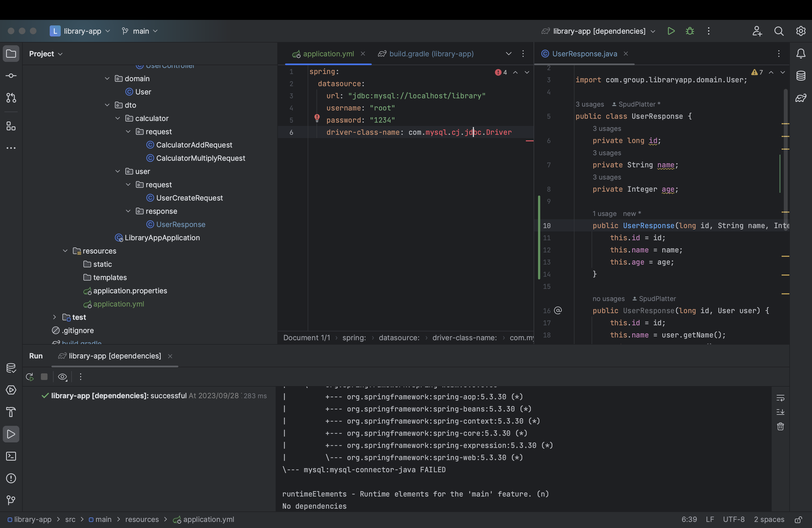
Task: Open left editor tab options menu
Action: pyautogui.click(x=523, y=54)
